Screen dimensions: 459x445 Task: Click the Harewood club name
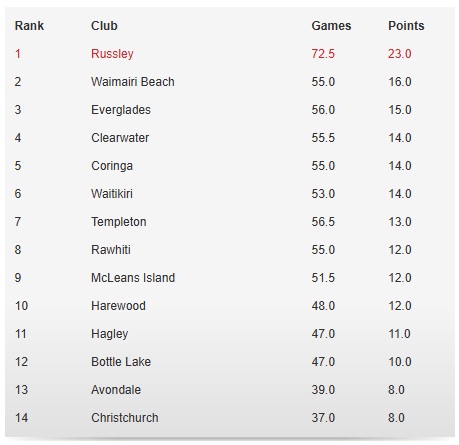pyautogui.click(x=118, y=306)
